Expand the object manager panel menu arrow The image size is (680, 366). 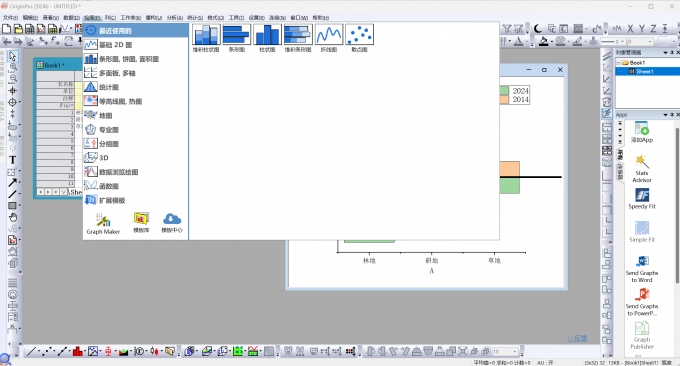pyautogui.click(x=665, y=52)
